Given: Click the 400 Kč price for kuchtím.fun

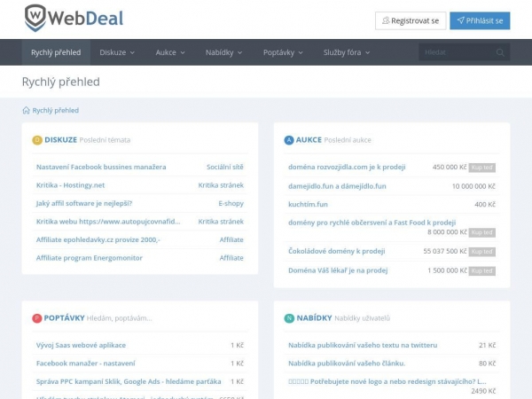Looking at the screenshot, I should click(485, 204).
